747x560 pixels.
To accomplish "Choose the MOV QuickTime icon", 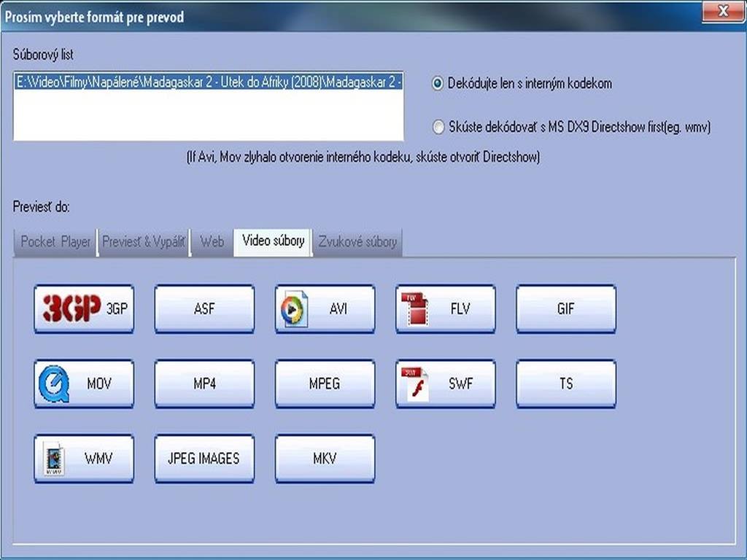I will 53,384.
